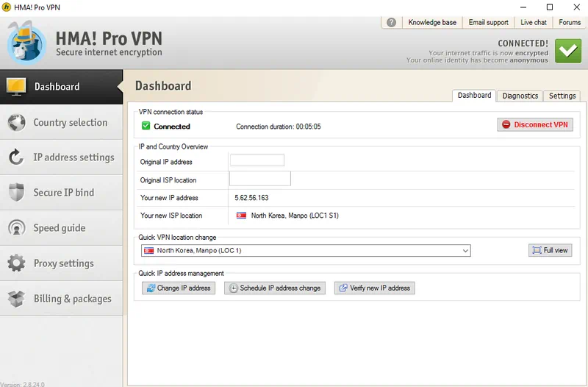
Task: Open the Forums link
Action: coord(569,23)
